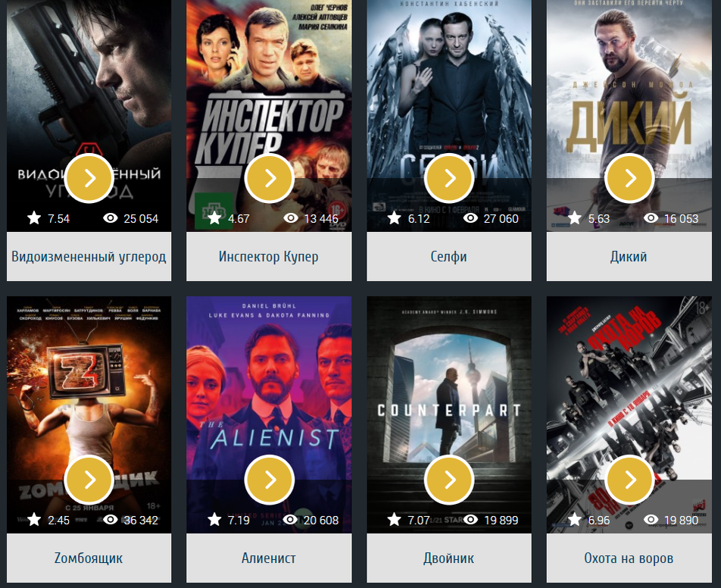Open the Охота на воров title link

pos(629,558)
